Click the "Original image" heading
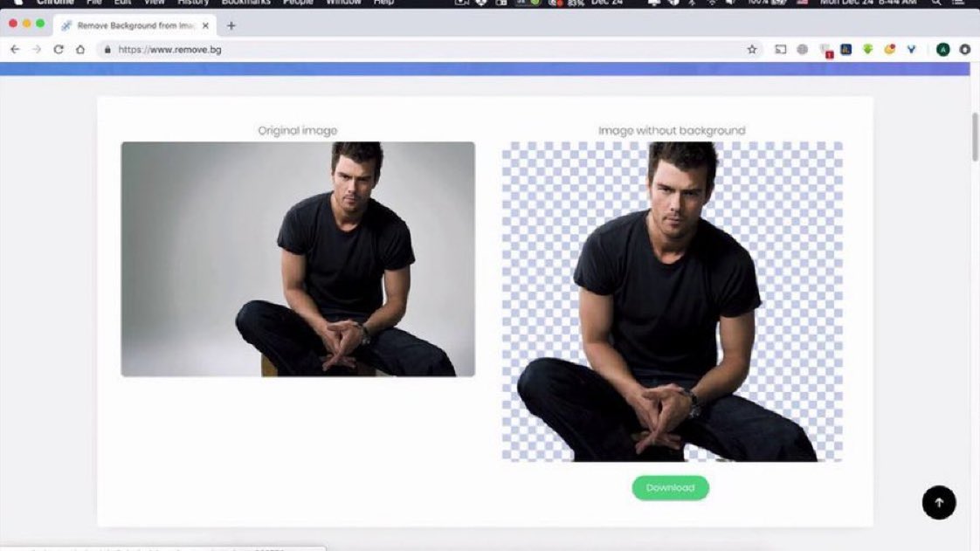 [298, 131]
